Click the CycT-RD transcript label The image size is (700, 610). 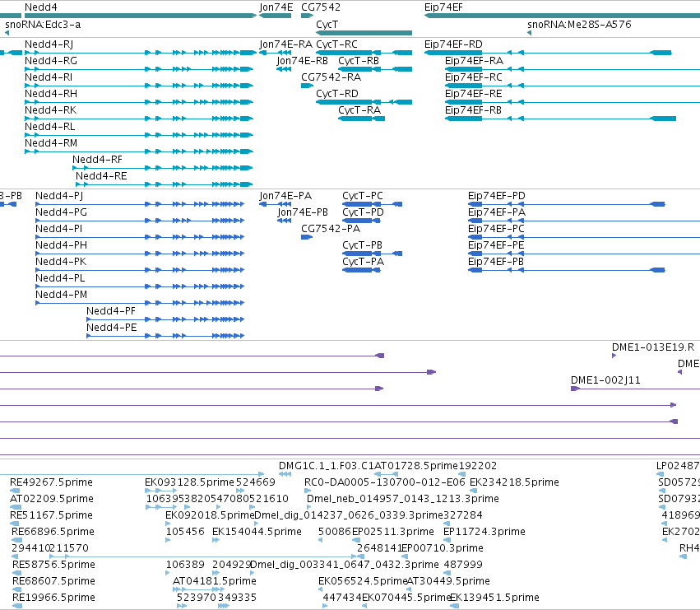coord(337,94)
